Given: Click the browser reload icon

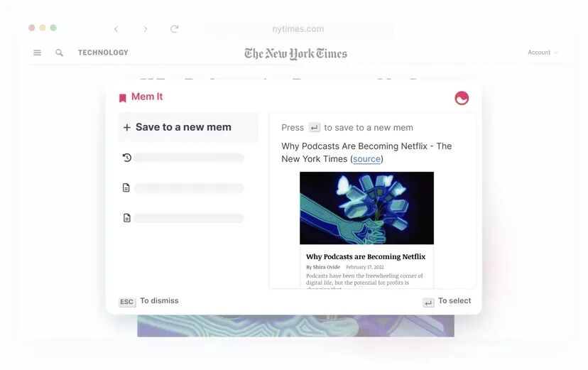Looking at the screenshot, I should pyautogui.click(x=175, y=29).
